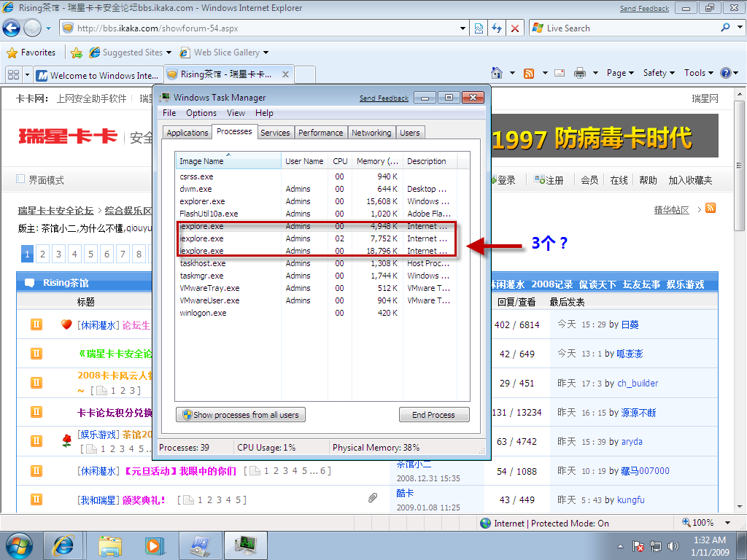Click the Stop loading red X icon
This screenshot has height=560, width=747.
pyautogui.click(x=515, y=28)
